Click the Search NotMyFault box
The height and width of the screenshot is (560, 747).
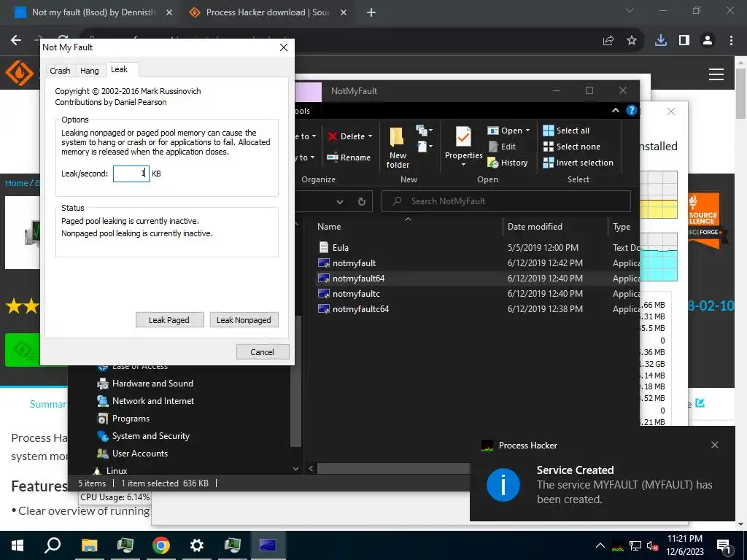[506, 201]
